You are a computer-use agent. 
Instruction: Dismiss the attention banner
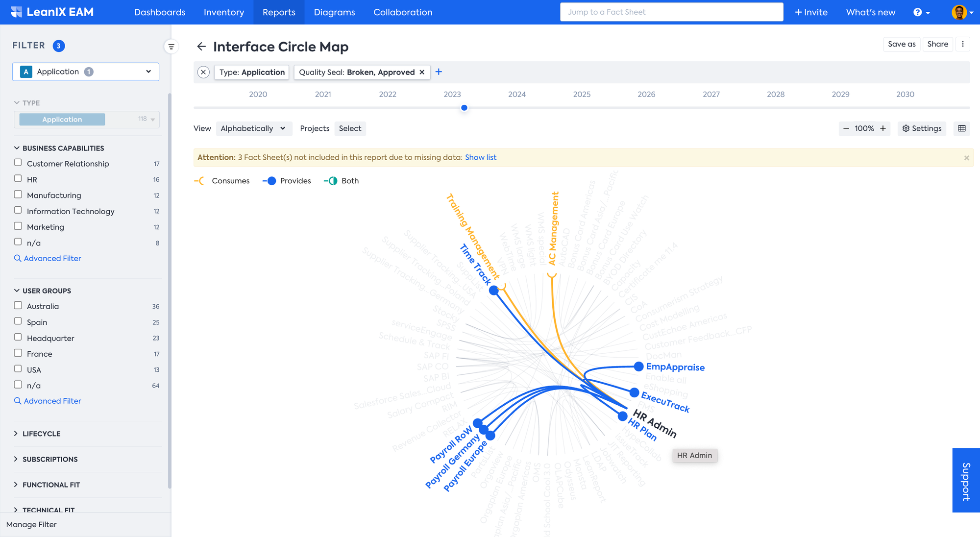[966, 158]
